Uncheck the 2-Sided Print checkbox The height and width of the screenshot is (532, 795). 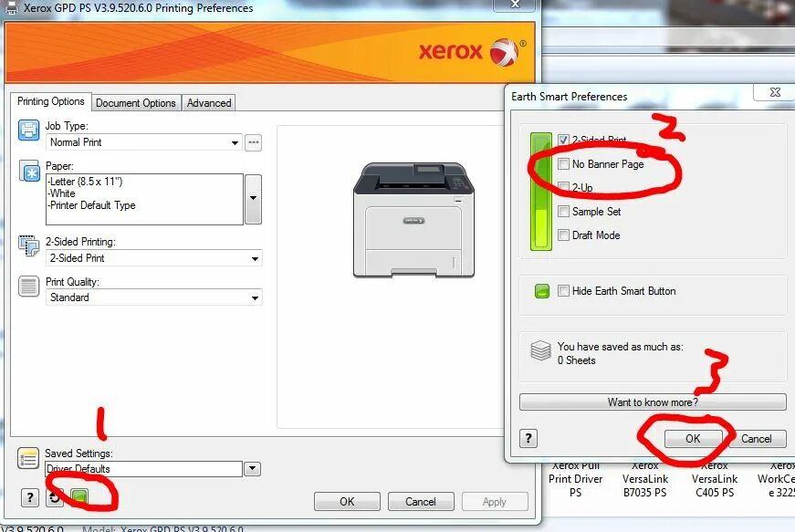coord(563,140)
